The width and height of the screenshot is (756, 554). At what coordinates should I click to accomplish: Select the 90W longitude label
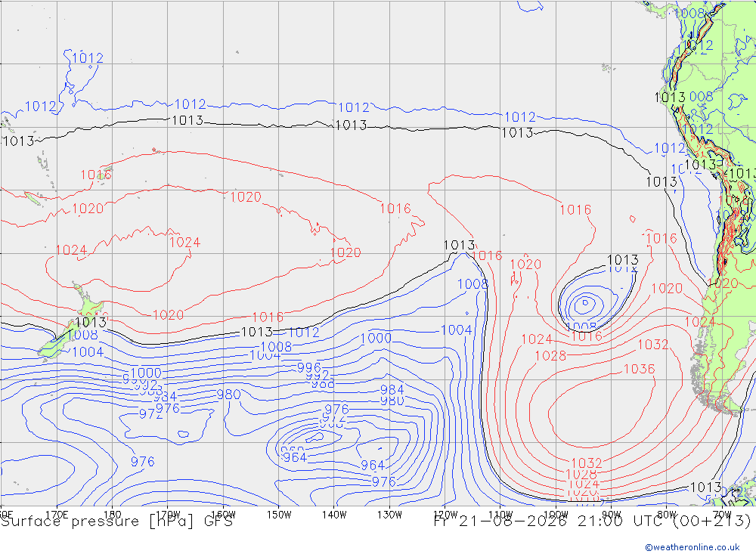612,515
